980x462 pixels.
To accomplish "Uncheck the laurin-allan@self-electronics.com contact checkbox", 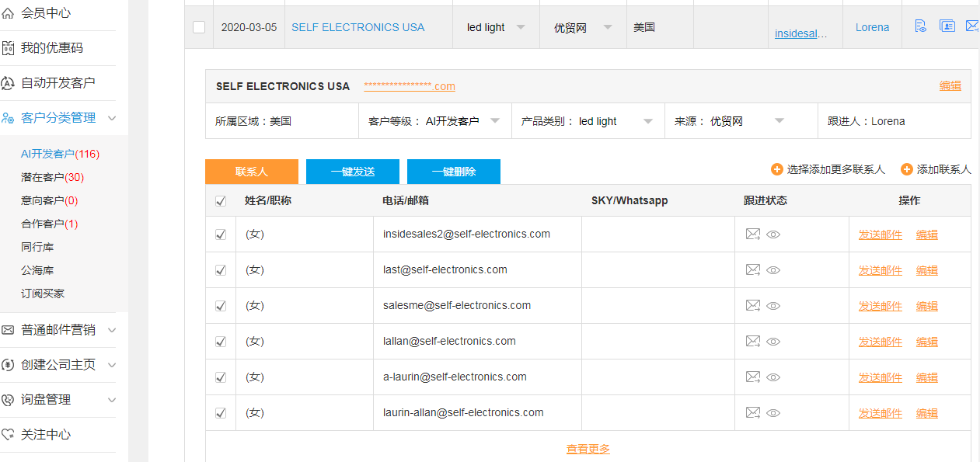I will [x=221, y=413].
